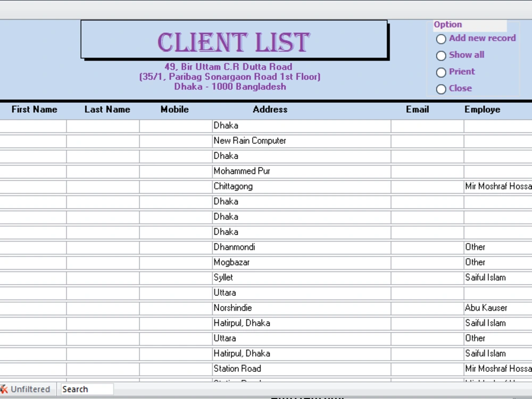The height and width of the screenshot is (399, 532).
Task: Select the Close radio option
Action: click(441, 89)
